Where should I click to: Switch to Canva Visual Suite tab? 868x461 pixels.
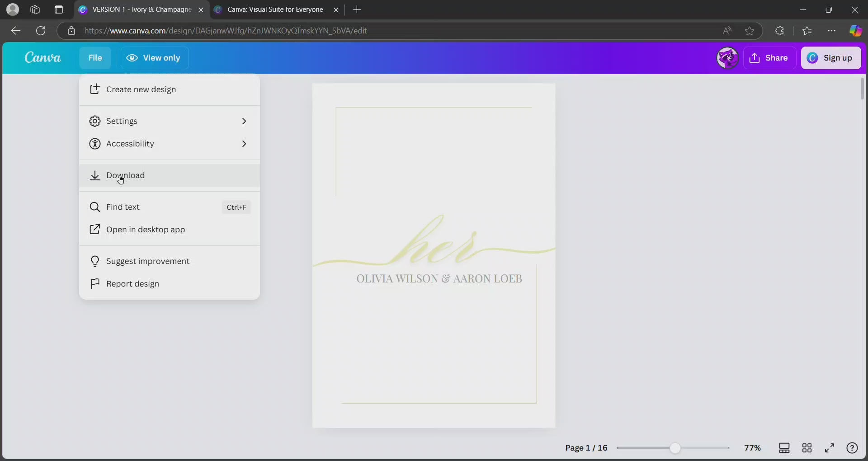click(274, 9)
